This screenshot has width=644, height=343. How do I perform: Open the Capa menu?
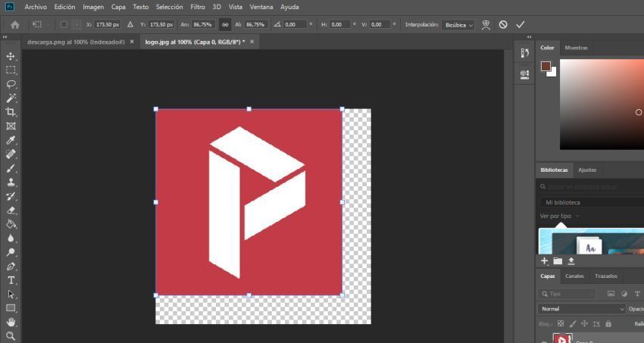pos(118,7)
